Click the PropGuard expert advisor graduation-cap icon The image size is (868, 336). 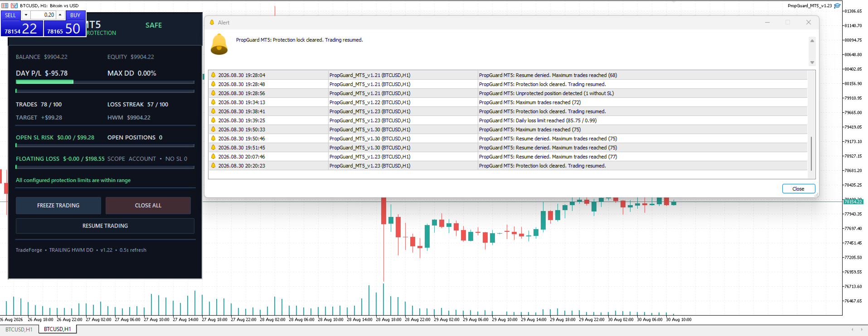837,5
